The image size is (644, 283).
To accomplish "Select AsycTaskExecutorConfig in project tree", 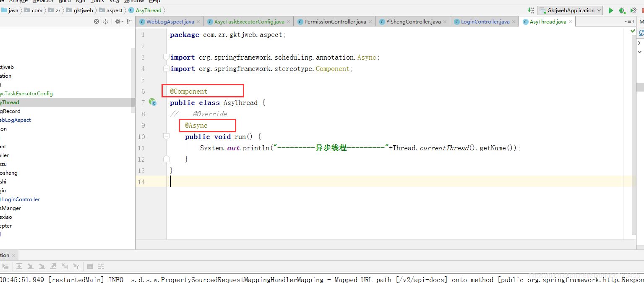I will (26, 94).
